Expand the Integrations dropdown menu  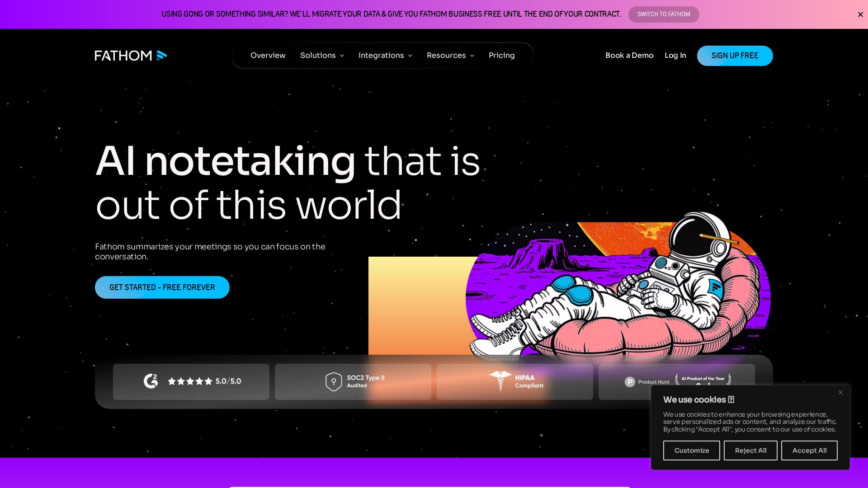point(385,56)
